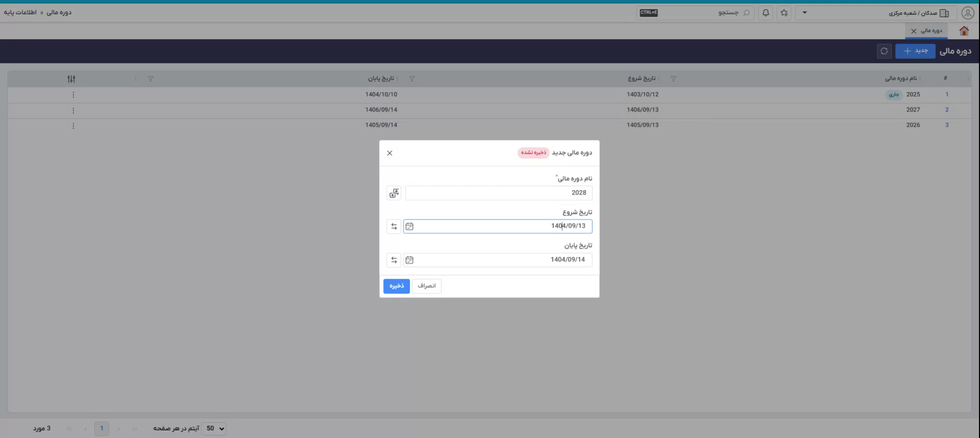Open calendar picker for تاریخ شروع
Image resolution: width=980 pixels, height=438 pixels.
(409, 226)
